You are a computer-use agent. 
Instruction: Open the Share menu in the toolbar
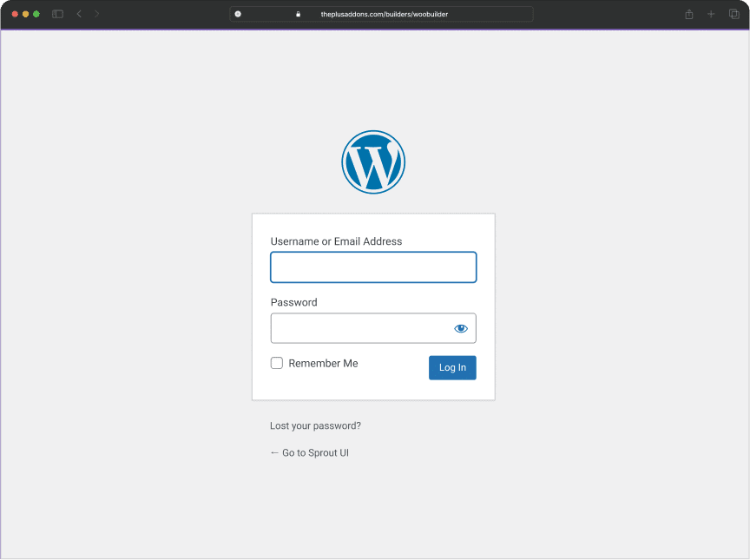(688, 14)
